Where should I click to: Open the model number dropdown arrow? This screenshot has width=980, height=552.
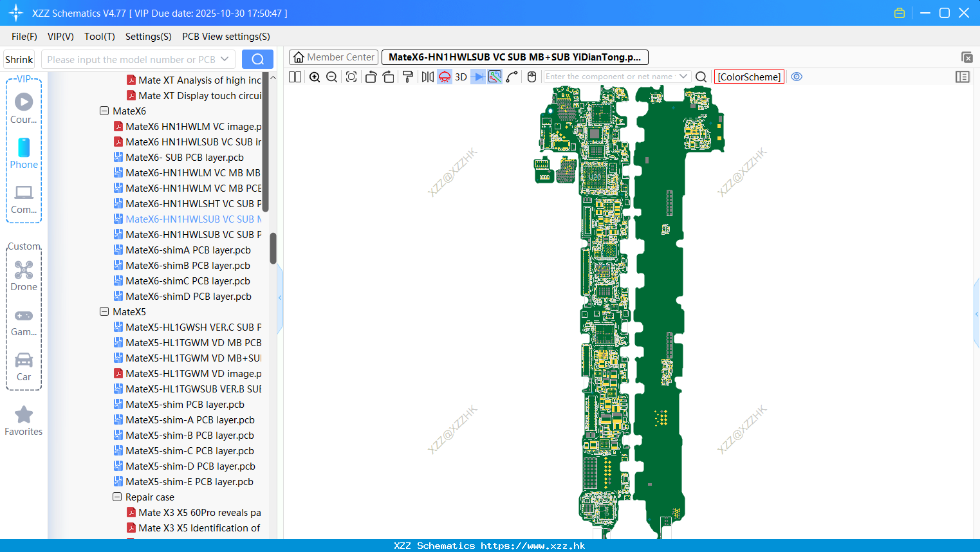click(x=225, y=59)
